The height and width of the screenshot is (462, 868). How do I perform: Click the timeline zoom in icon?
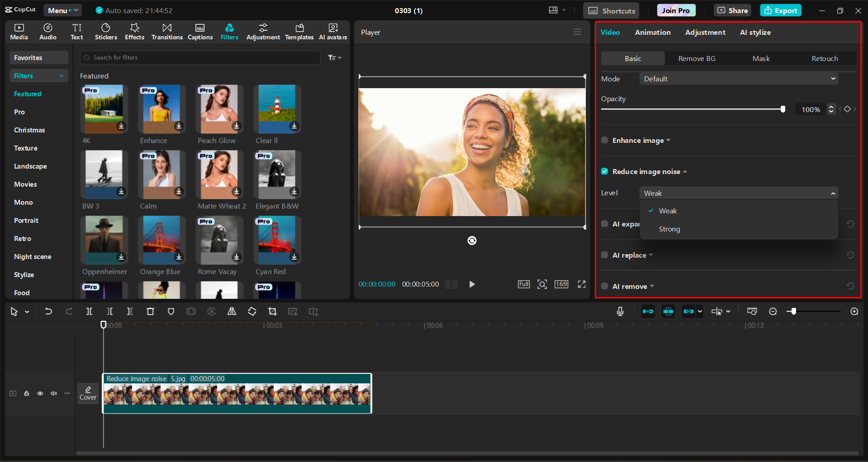[x=854, y=311]
